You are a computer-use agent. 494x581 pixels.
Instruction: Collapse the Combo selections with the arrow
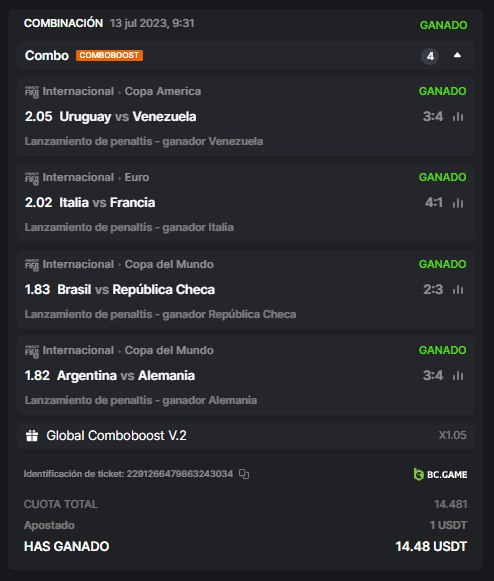coord(457,55)
